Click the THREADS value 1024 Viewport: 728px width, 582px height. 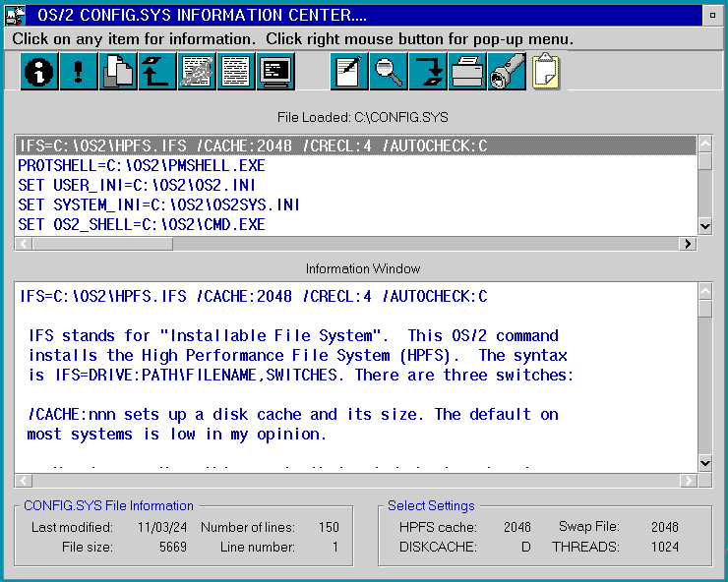(665, 547)
